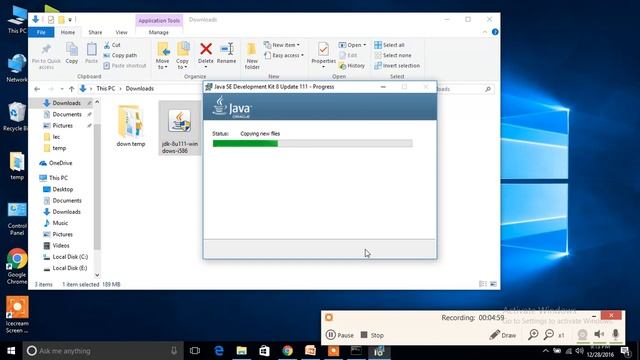The width and height of the screenshot is (640, 360).
Task: Toggle recorder speaker audio icon
Action: (599, 335)
